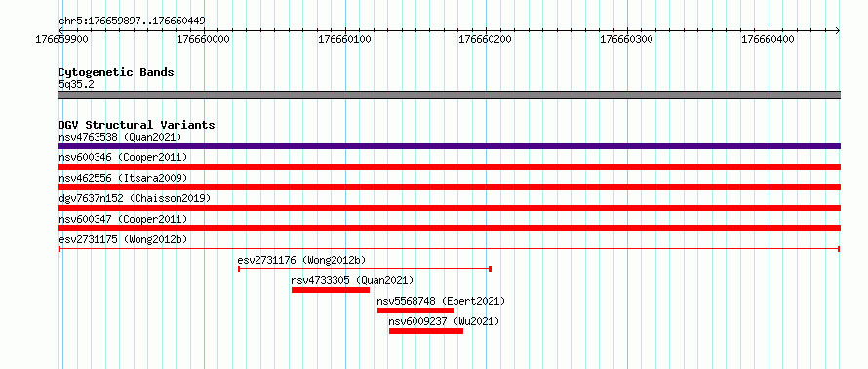Viewport: 868px width, 369px height.
Task: Open esv2731175 (Wong2012b) variant label
Action: [x=123, y=239]
